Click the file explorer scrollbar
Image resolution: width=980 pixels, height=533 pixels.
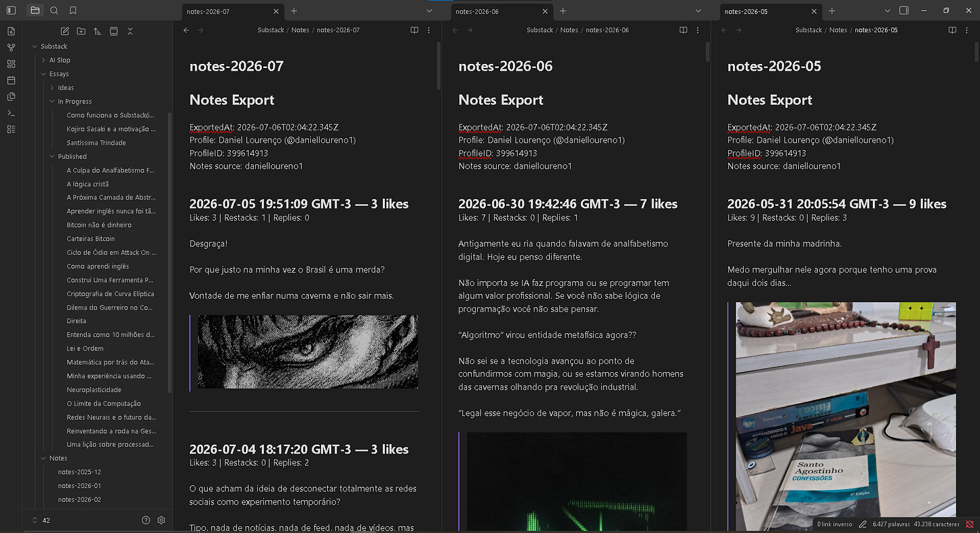170,252
